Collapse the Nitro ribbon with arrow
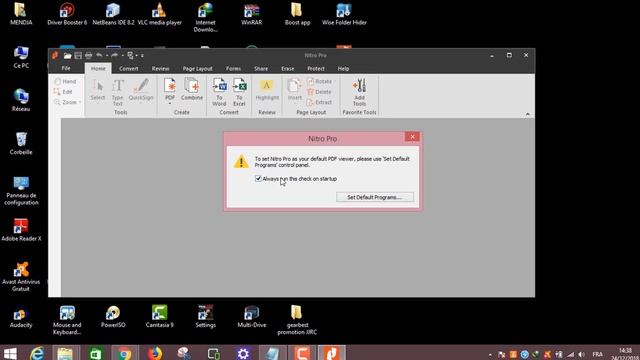Viewport: 640px width, 360px height. pyautogui.click(x=527, y=114)
